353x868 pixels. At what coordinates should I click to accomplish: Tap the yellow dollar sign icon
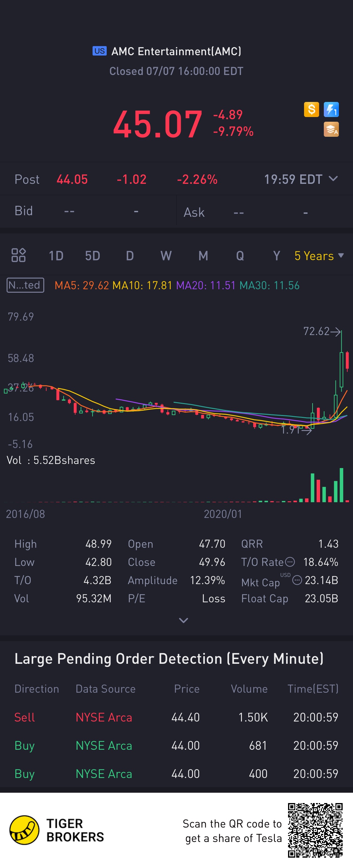tap(311, 109)
